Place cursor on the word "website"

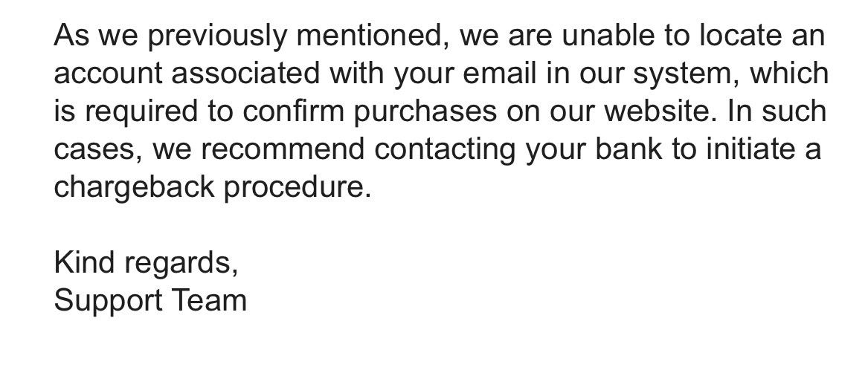click(660, 112)
